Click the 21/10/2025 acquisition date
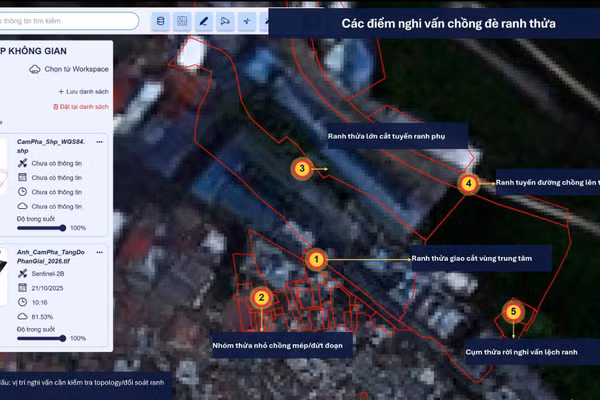Image resolution: width=600 pixels, height=400 pixels. (x=47, y=288)
